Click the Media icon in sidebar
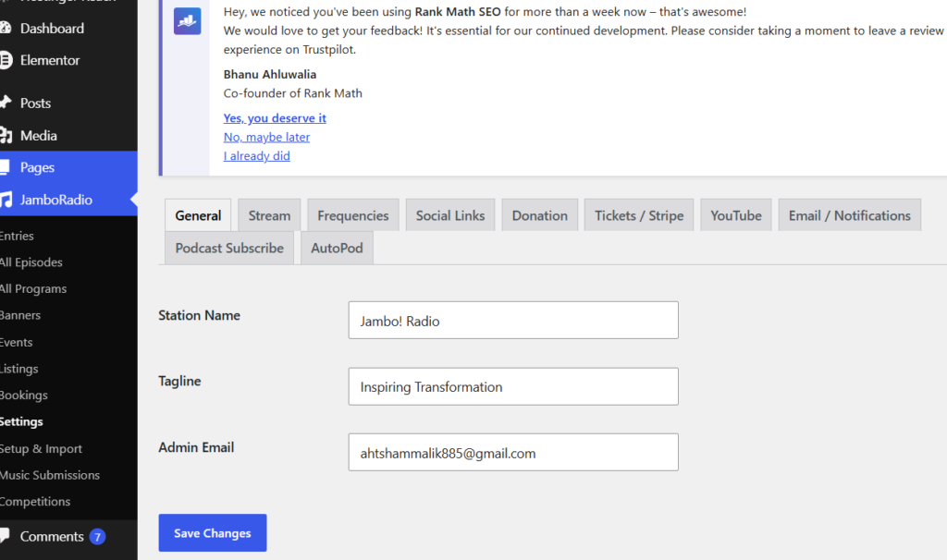This screenshot has height=560, width=947. click(6, 135)
